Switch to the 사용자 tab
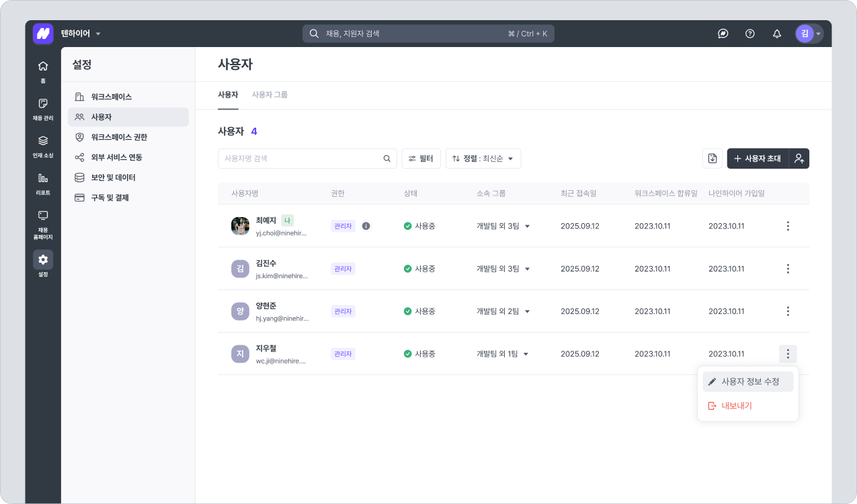Viewport: 857px width, 504px height. pos(228,95)
